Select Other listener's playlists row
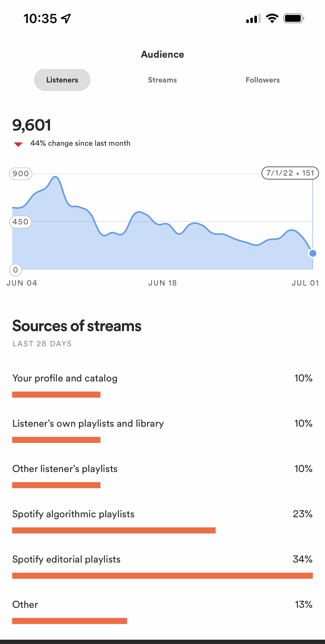 click(x=162, y=475)
